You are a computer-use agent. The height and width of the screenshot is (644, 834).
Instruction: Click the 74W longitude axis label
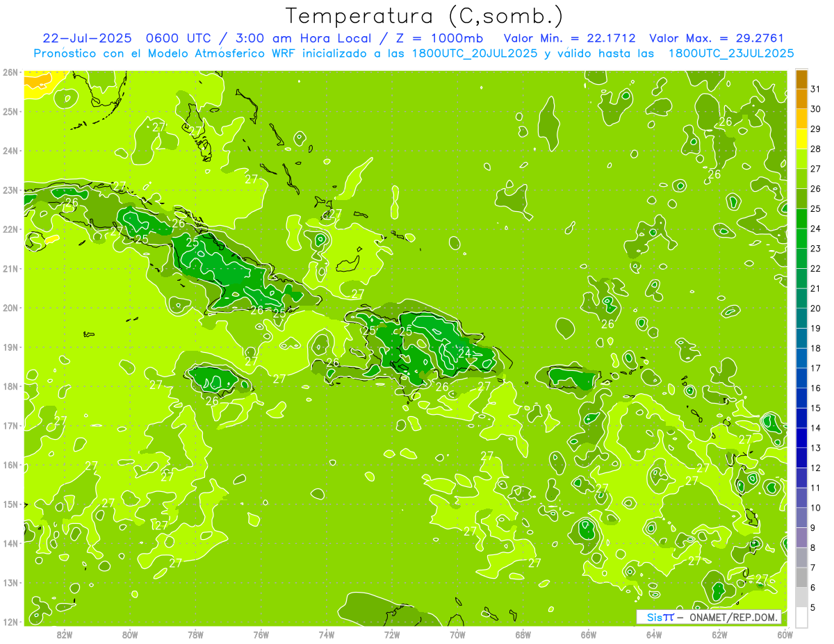pos(327,634)
